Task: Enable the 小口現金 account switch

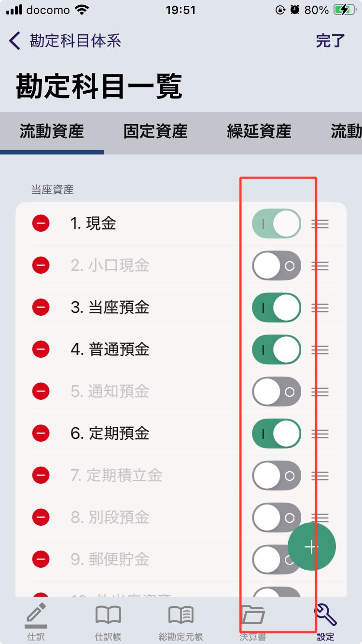Action: click(x=277, y=266)
